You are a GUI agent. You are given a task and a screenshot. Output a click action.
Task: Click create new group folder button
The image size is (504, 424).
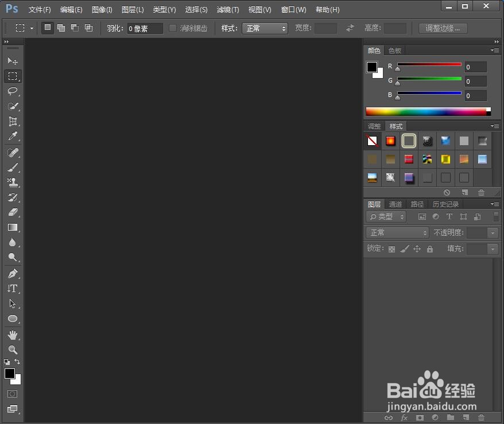pos(451,417)
